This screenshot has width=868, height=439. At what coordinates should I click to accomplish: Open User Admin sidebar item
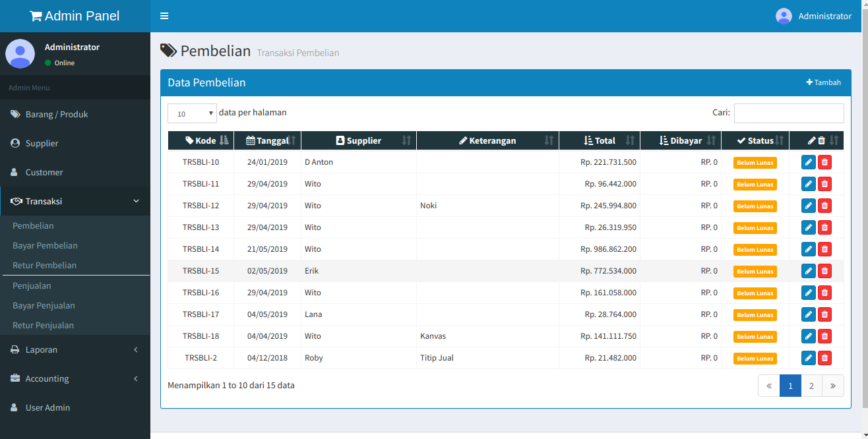click(x=75, y=407)
